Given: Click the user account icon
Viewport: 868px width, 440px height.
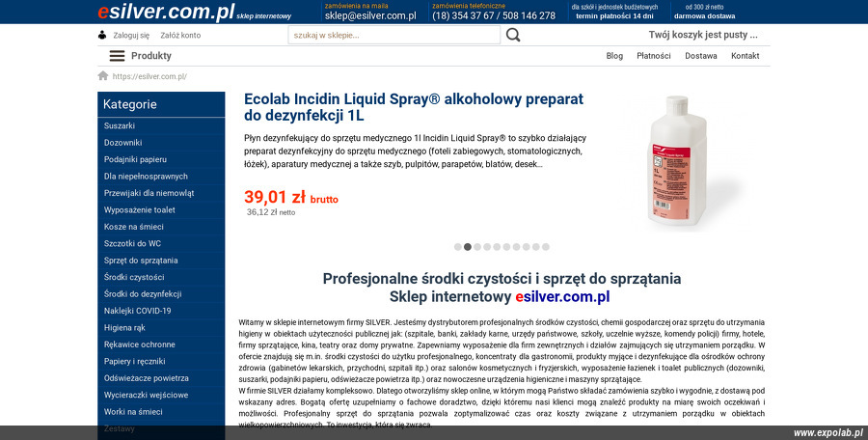Looking at the screenshot, I should (102, 35).
